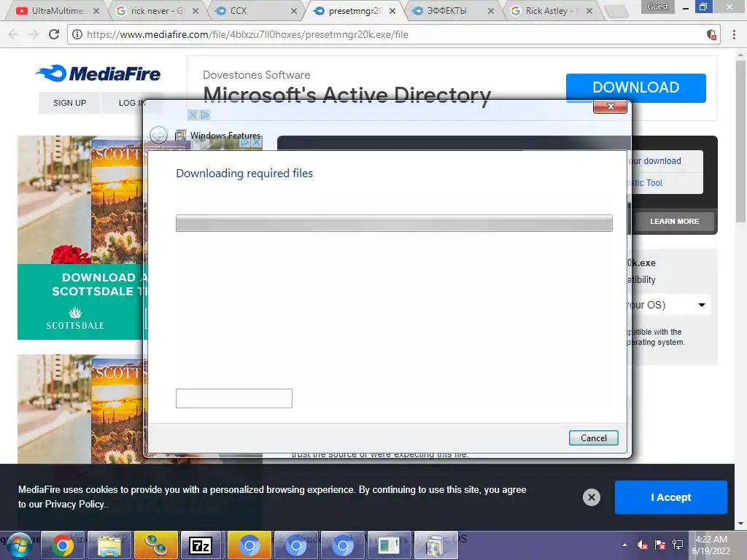Screen dimensions: 747x560
Task: Click the Windows Features title text
Action: 225,135
